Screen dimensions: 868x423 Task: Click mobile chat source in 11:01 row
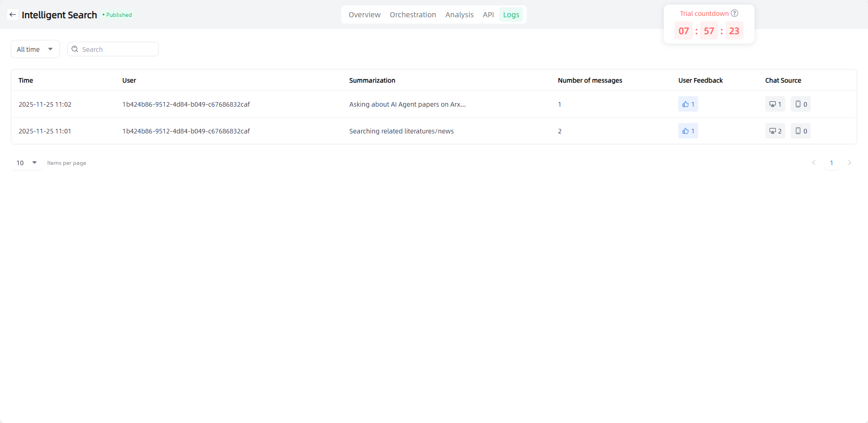pyautogui.click(x=800, y=131)
